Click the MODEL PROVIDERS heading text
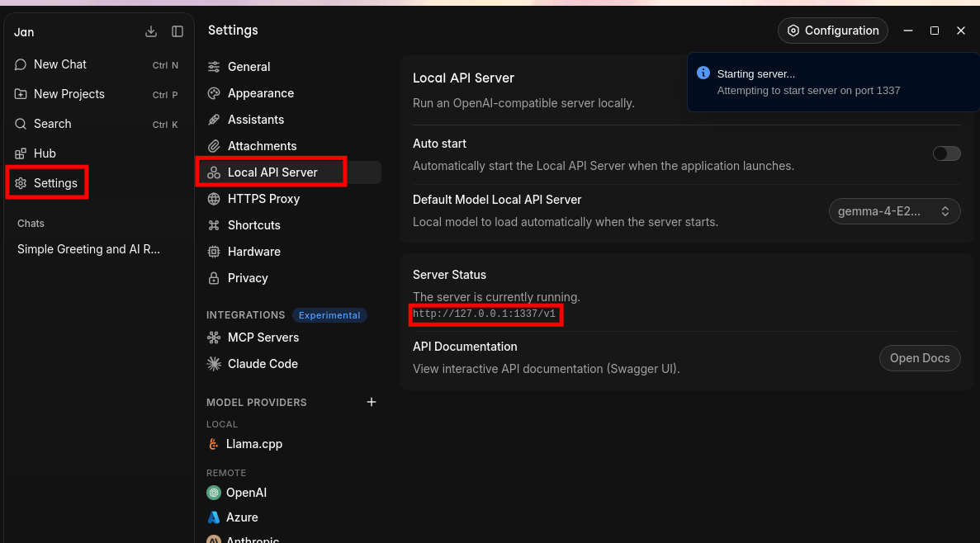This screenshot has width=980, height=543. [x=256, y=403]
